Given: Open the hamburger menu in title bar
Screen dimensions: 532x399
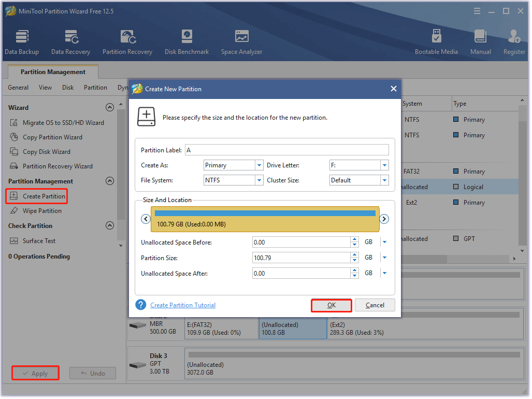Looking at the screenshot, I should click(478, 11).
